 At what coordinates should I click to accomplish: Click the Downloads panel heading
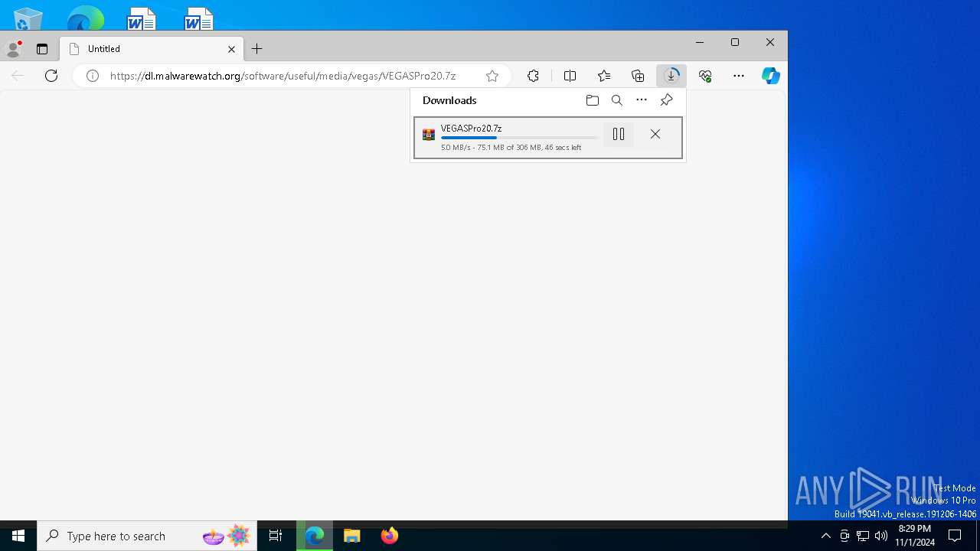click(x=449, y=100)
